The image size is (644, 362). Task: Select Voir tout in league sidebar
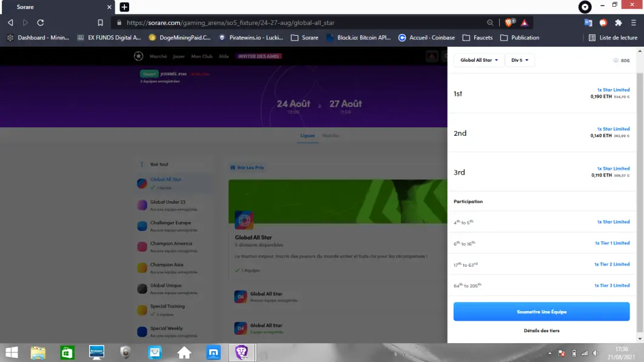point(159,164)
